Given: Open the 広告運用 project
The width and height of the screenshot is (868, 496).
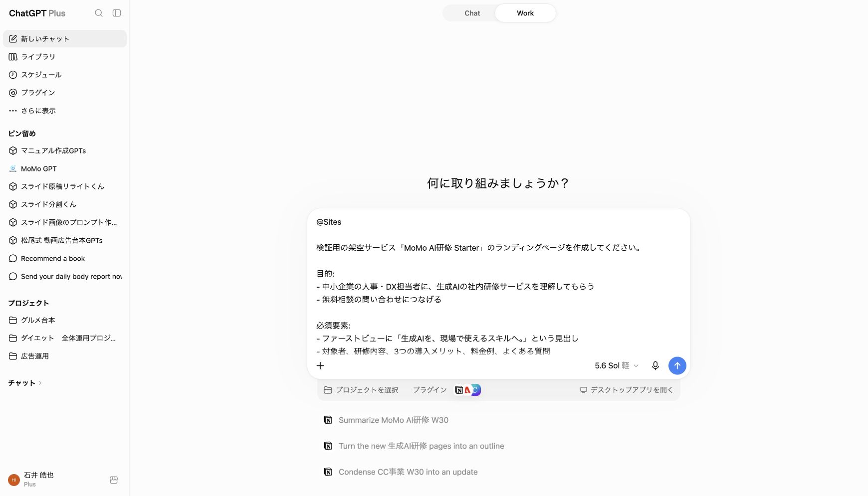Looking at the screenshot, I should [x=65, y=356].
